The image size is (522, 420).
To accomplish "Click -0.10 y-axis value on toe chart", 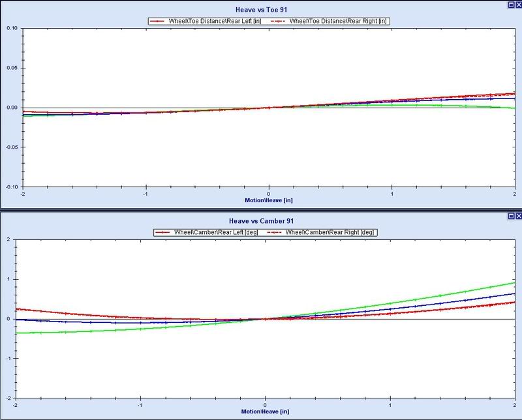I will click(x=11, y=187).
